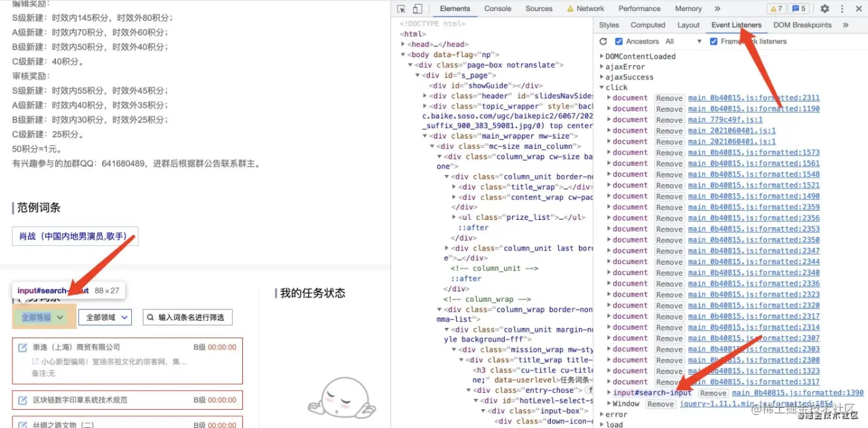868x428 pixels.
Task: Remove the input#search-input click listener
Action: click(x=713, y=393)
